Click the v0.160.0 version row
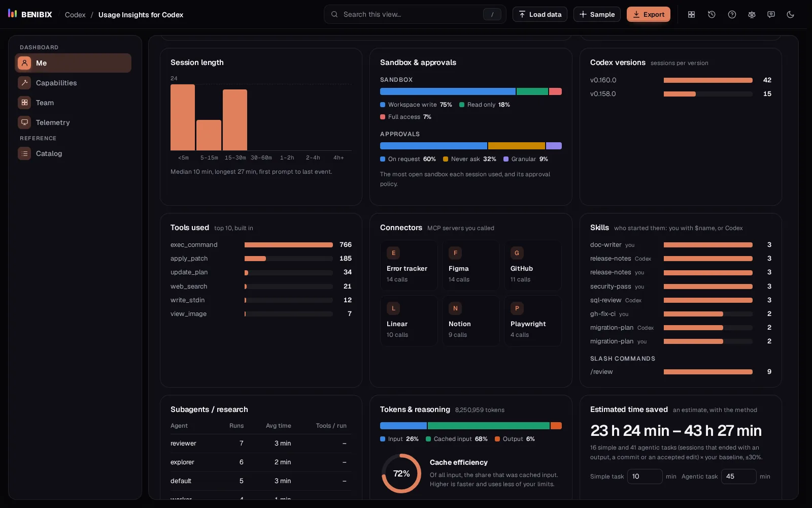The width and height of the screenshot is (812, 508). [x=681, y=80]
